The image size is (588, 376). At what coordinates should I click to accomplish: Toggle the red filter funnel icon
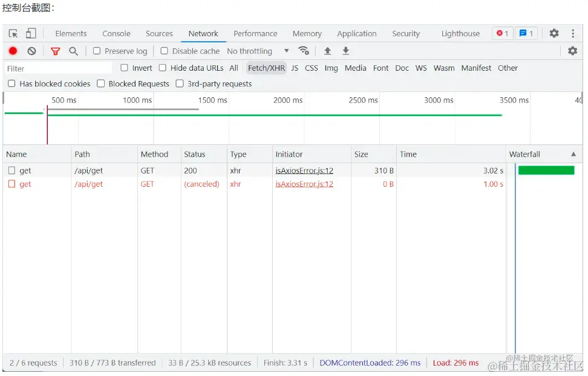pyautogui.click(x=56, y=51)
